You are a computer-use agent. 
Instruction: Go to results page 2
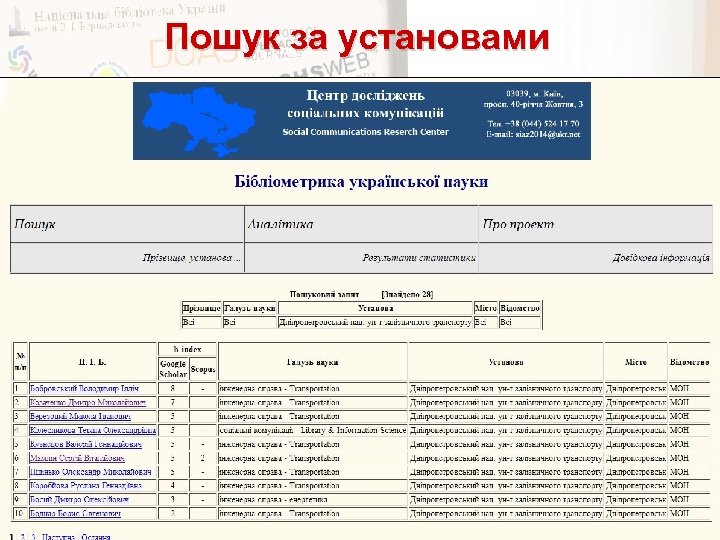click(23, 536)
